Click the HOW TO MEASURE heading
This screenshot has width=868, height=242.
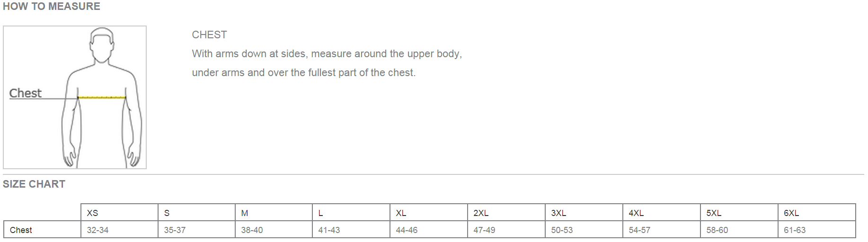click(x=52, y=7)
